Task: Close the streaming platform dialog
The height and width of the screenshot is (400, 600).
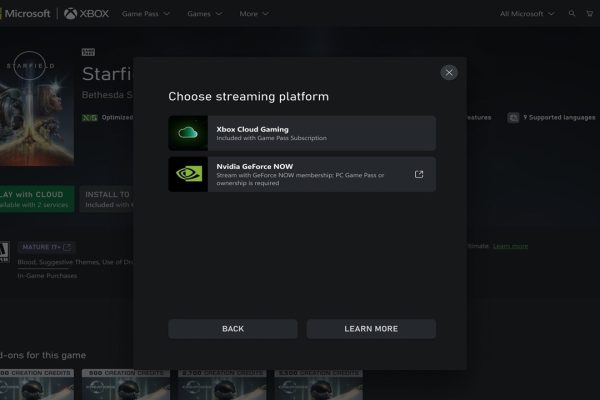Action: (x=449, y=72)
